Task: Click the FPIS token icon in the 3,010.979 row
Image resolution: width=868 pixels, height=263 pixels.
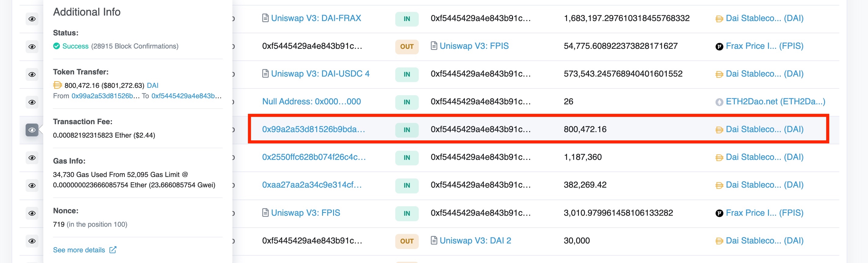Action: (719, 214)
